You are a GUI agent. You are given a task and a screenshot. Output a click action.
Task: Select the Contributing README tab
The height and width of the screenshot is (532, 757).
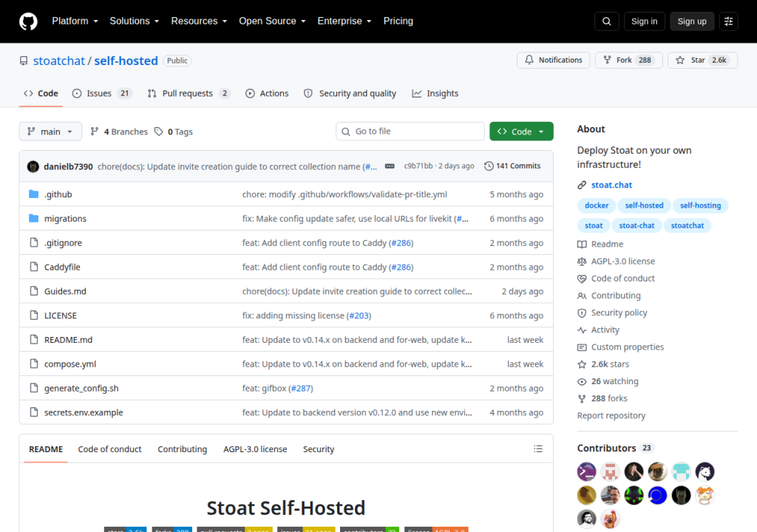pyautogui.click(x=182, y=449)
